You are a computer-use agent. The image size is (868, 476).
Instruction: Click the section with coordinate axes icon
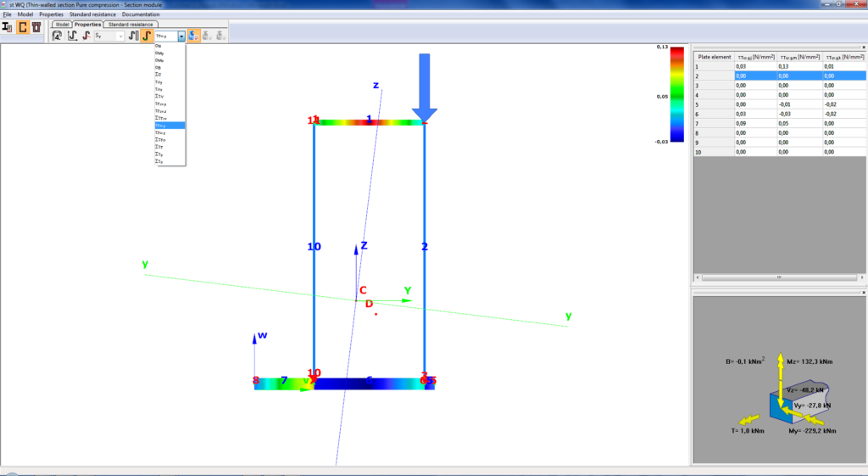pos(72,36)
